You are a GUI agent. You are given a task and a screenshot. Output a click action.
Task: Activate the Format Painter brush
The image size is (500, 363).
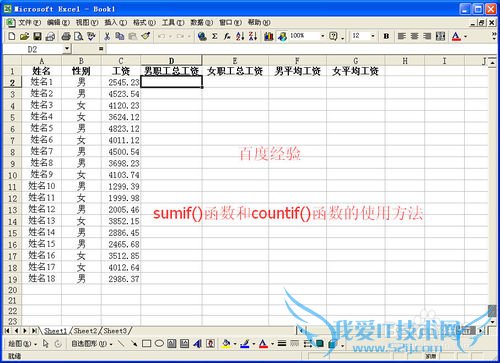point(146,36)
